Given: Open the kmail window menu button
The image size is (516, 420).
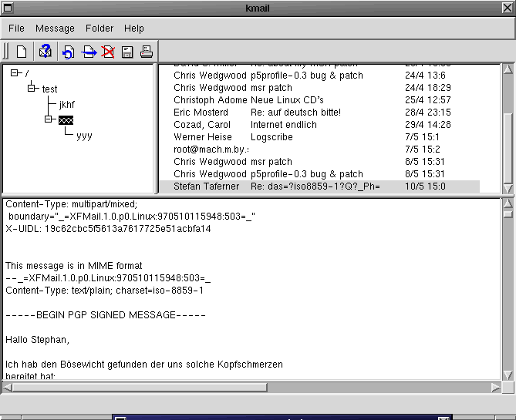Looking at the screenshot, I should [x=7, y=8].
